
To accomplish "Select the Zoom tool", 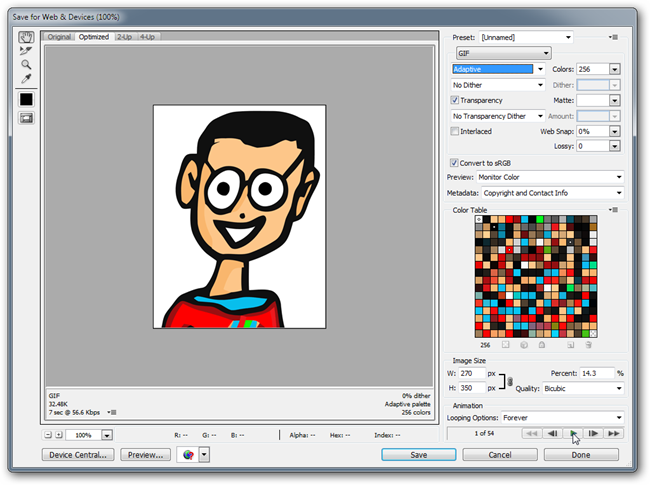I will pos(26,65).
